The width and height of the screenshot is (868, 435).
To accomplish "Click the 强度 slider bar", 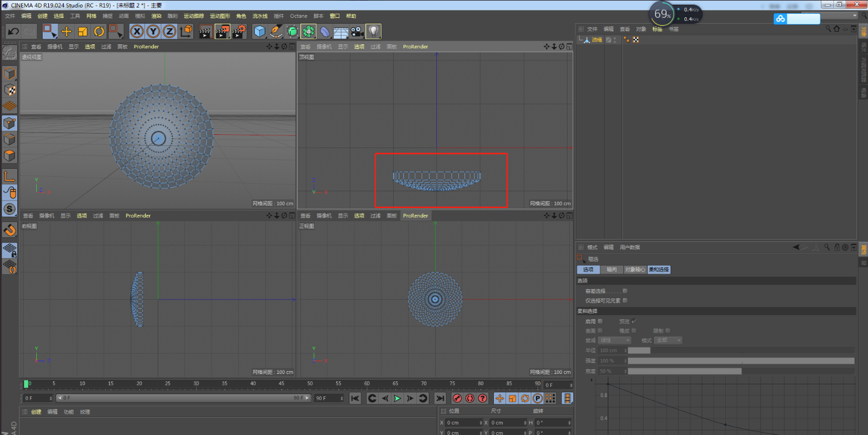I will 741,361.
